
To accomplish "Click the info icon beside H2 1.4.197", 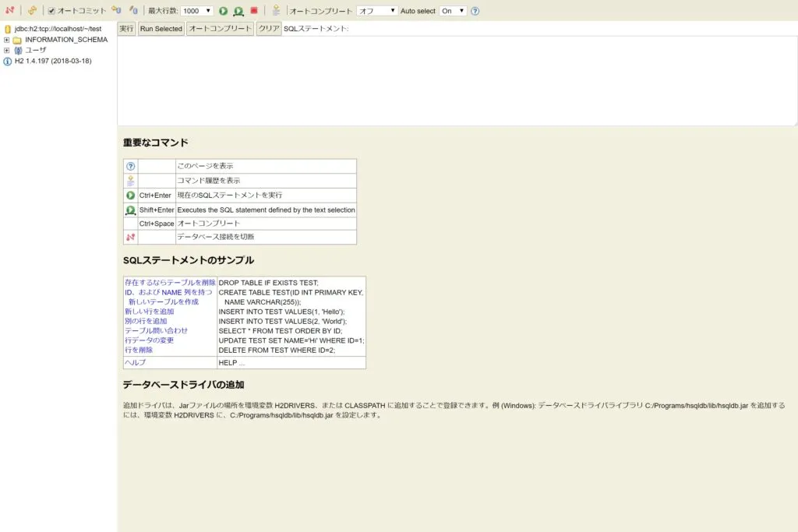I will pyautogui.click(x=8, y=61).
